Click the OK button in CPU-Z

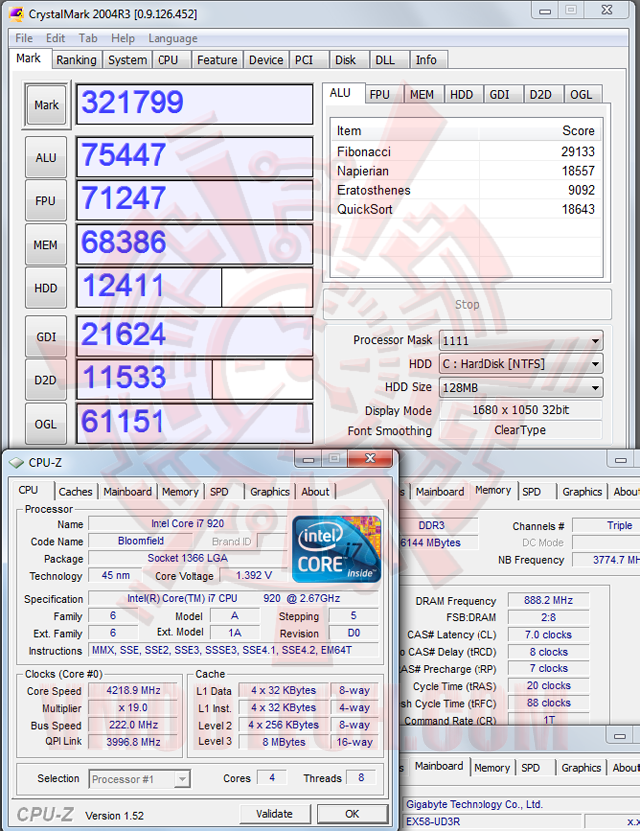[x=352, y=814]
